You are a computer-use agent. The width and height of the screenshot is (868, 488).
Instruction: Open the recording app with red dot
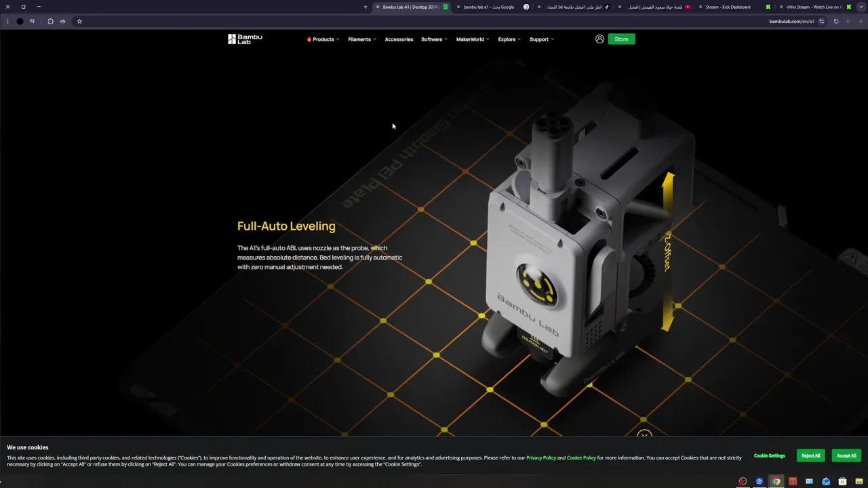743,481
